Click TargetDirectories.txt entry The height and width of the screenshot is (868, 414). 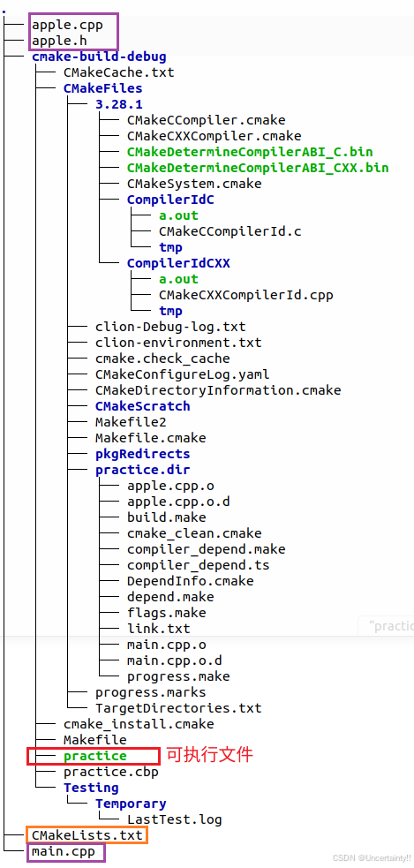pos(178,708)
